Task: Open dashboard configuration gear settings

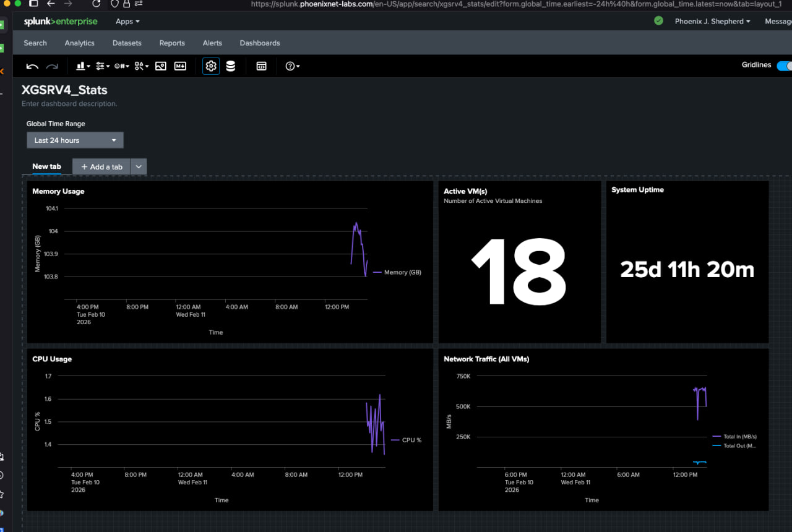Action: [x=211, y=66]
